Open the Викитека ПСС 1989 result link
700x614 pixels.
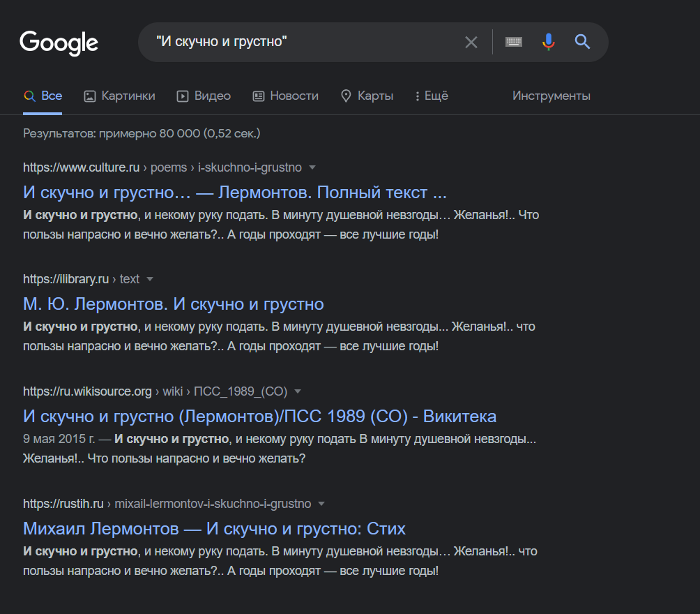click(259, 416)
